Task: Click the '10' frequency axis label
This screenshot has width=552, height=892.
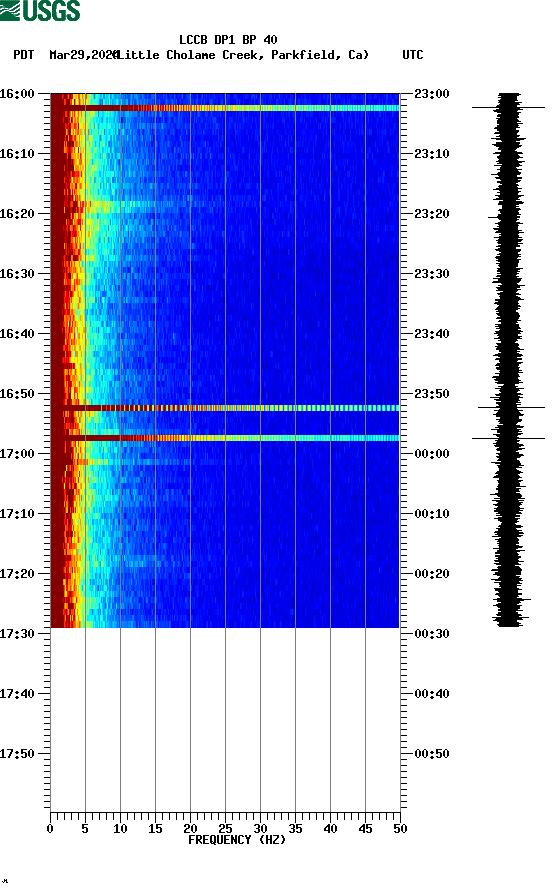Action: 120,829
